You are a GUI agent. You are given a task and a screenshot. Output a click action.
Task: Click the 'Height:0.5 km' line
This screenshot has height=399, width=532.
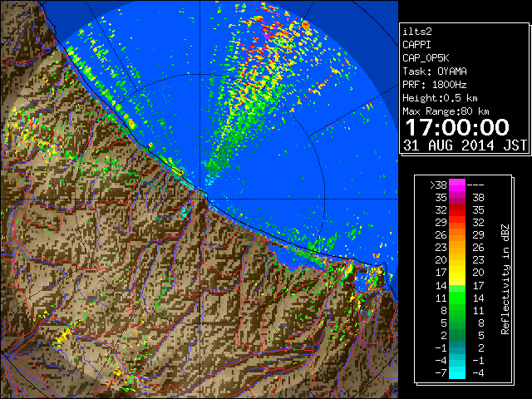tap(440, 98)
